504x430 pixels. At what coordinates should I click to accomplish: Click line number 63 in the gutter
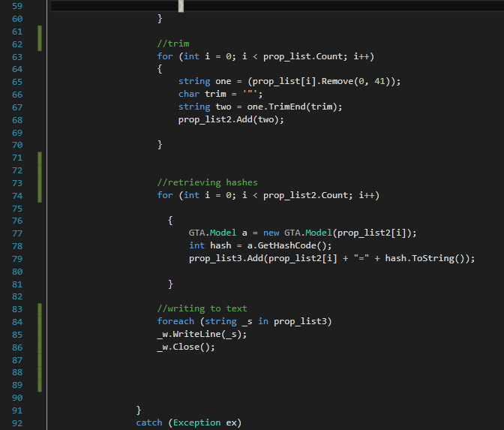pos(16,57)
